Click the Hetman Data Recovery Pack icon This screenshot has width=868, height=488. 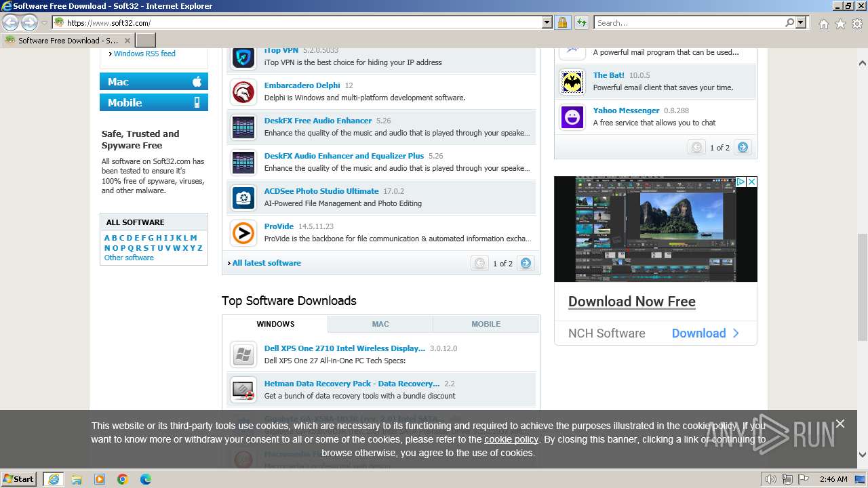coord(243,390)
